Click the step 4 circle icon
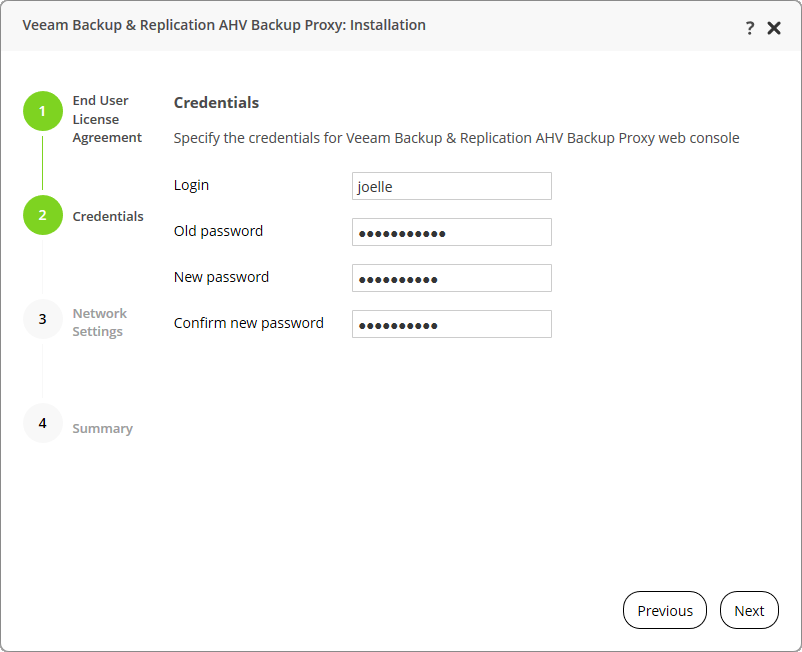The height and width of the screenshot is (652, 802). (42, 423)
